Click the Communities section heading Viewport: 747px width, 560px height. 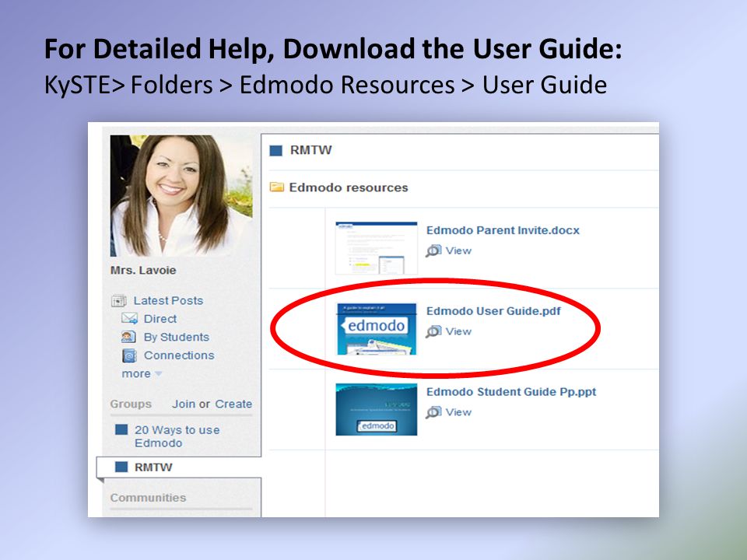tap(148, 498)
